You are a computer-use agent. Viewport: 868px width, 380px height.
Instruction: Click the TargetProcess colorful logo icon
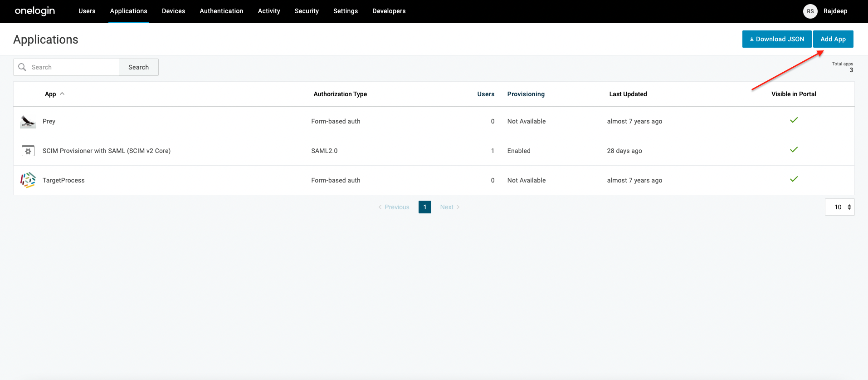click(x=28, y=180)
